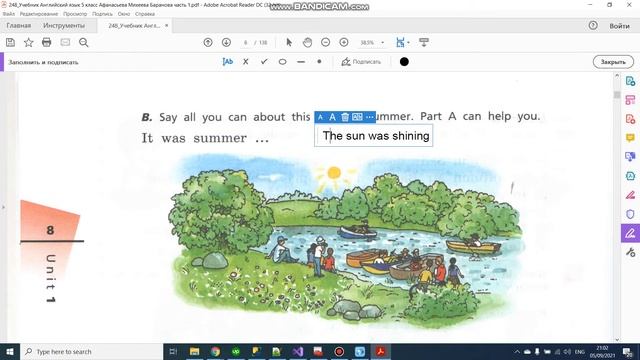Screen dimensions: 640x360
Task: Open the highlighted Fill & Sign side tool
Action: click(x=630, y=233)
